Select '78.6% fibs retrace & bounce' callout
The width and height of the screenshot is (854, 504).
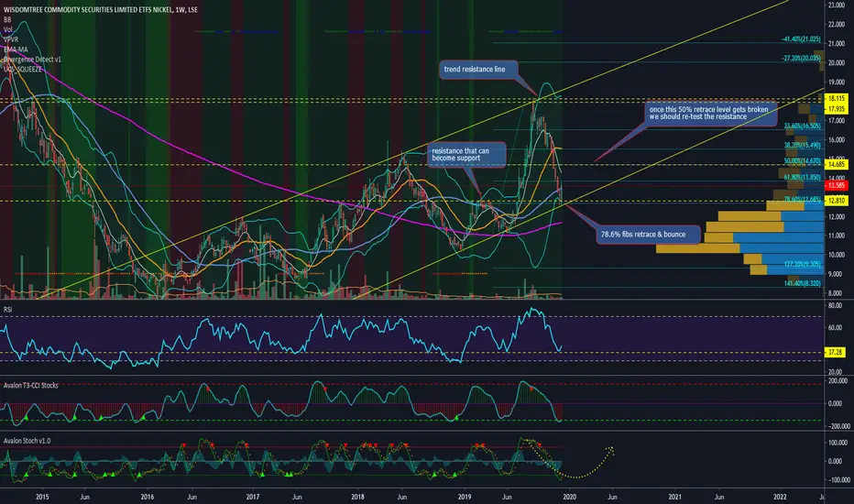click(648, 235)
